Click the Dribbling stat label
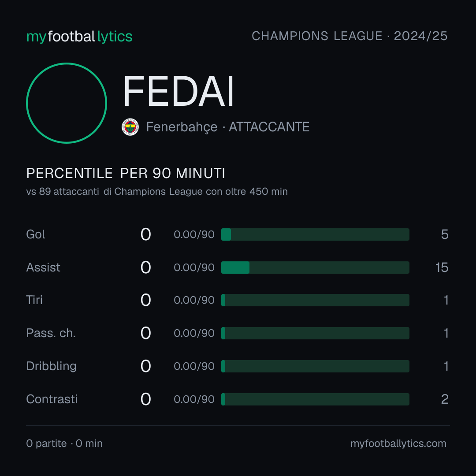The width and height of the screenshot is (476, 476). pos(51,366)
